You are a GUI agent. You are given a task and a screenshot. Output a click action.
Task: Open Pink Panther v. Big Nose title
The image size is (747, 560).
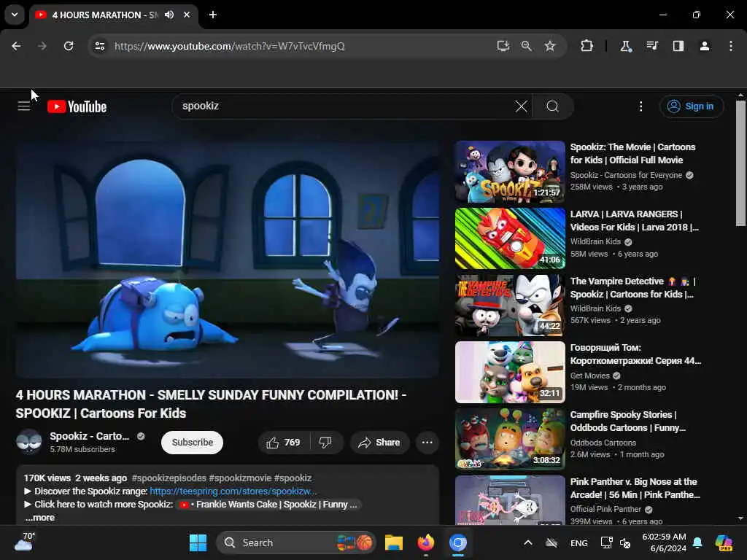[635, 488]
